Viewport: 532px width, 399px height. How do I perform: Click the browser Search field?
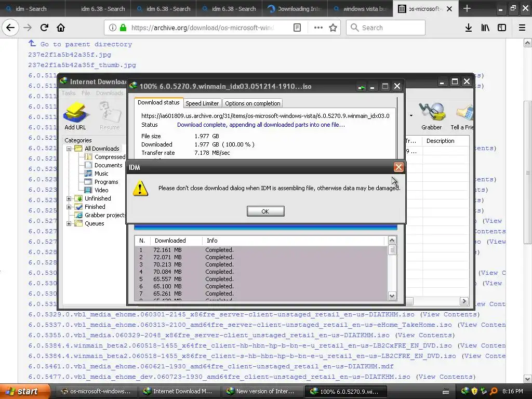tap(386, 28)
